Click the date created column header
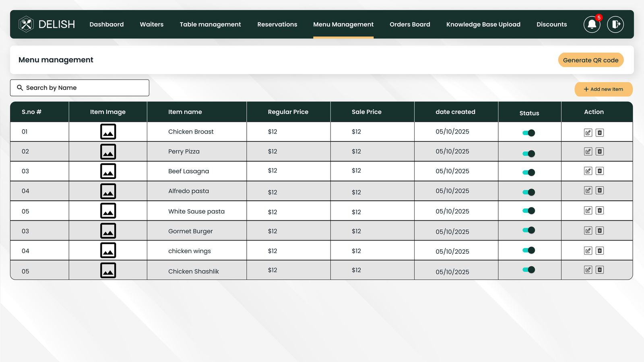 (455, 112)
